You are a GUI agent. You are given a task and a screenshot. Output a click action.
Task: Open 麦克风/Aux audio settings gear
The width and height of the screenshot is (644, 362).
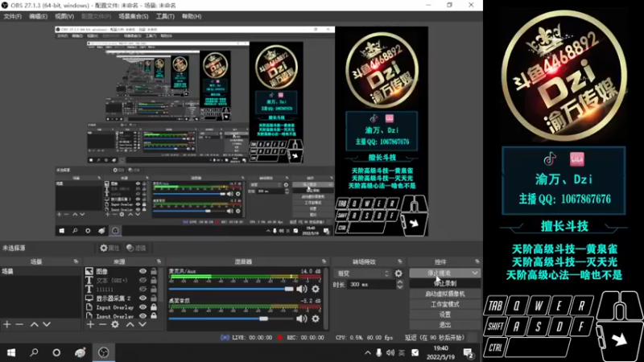pyautogui.click(x=316, y=289)
